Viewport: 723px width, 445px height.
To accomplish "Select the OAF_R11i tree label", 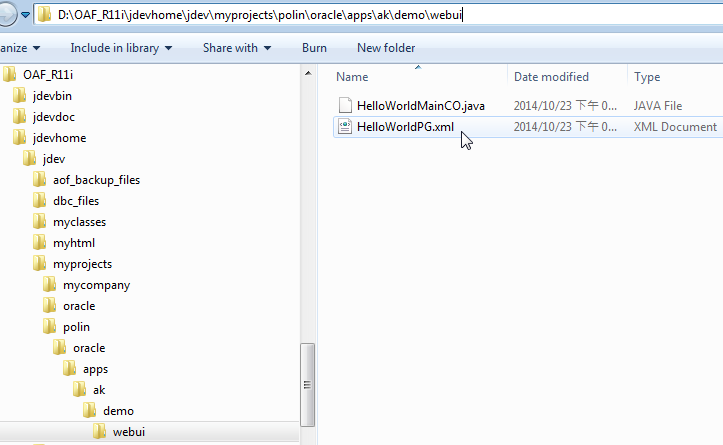I will pyautogui.click(x=48, y=75).
